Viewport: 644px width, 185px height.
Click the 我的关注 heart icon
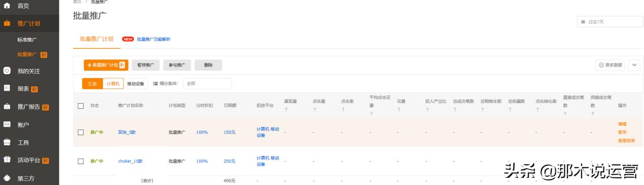point(7,71)
